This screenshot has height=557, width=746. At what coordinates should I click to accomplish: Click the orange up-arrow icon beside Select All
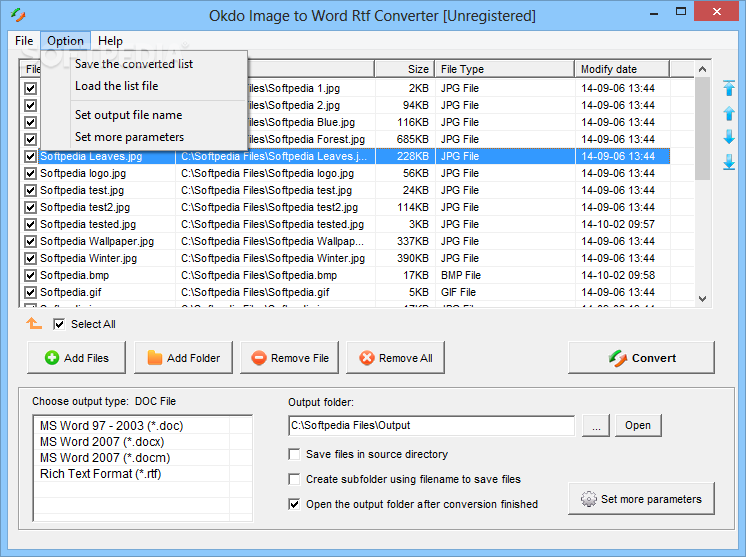(34, 324)
